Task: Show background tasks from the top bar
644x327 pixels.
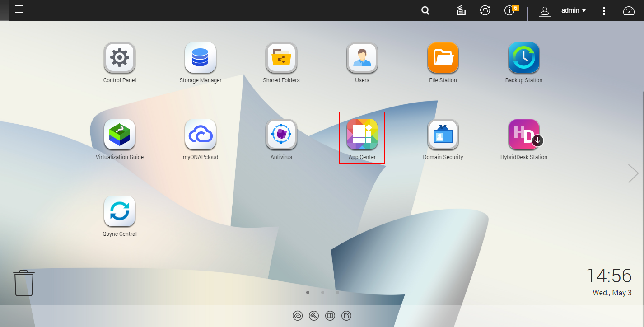Action: click(x=461, y=10)
